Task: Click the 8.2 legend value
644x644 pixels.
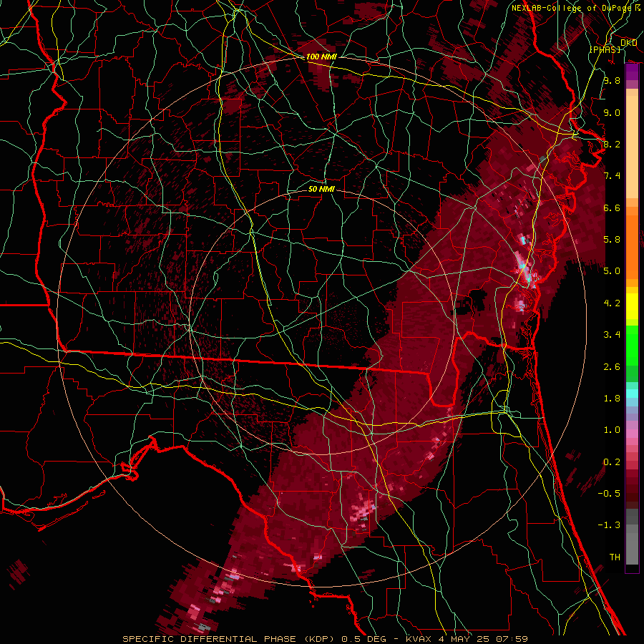Action: tap(612, 144)
